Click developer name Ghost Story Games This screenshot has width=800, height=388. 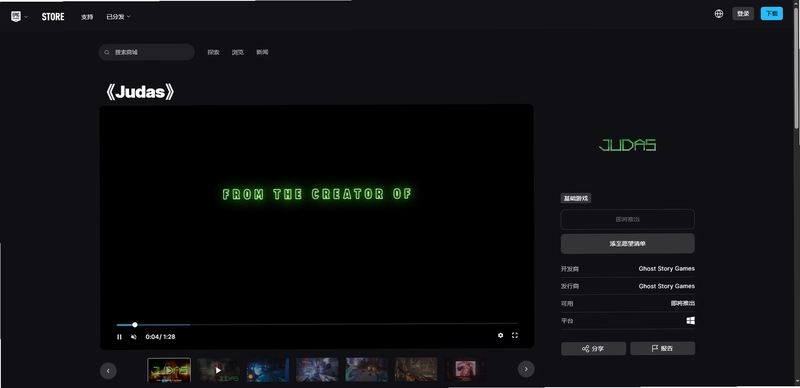click(x=666, y=269)
